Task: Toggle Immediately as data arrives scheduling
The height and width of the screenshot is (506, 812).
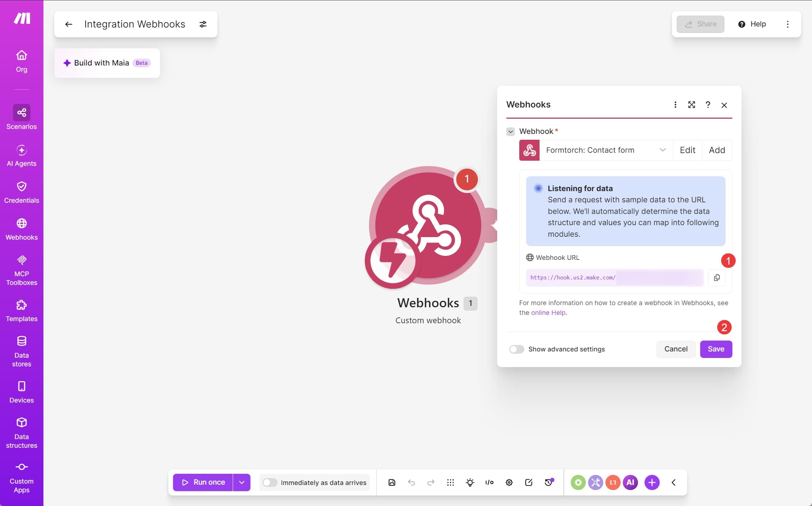Action: [x=270, y=482]
